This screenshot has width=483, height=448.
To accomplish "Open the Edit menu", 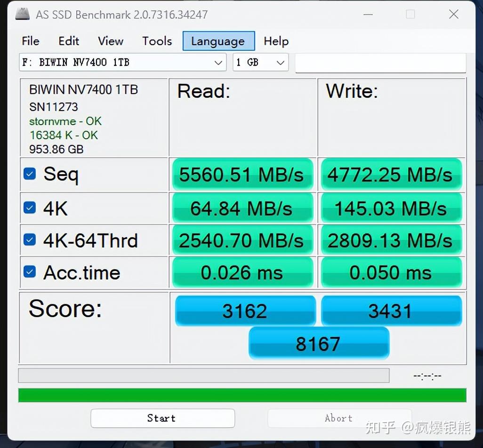I will pos(69,41).
